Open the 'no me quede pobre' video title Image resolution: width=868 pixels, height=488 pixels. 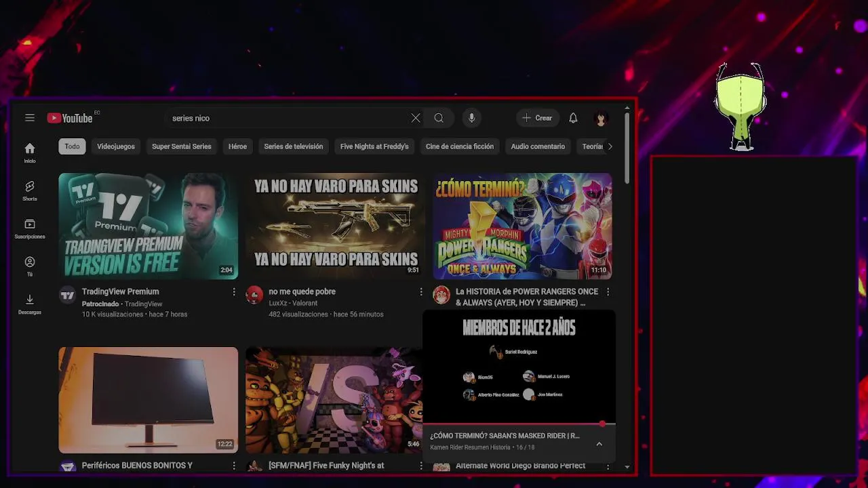(x=302, y=291)
